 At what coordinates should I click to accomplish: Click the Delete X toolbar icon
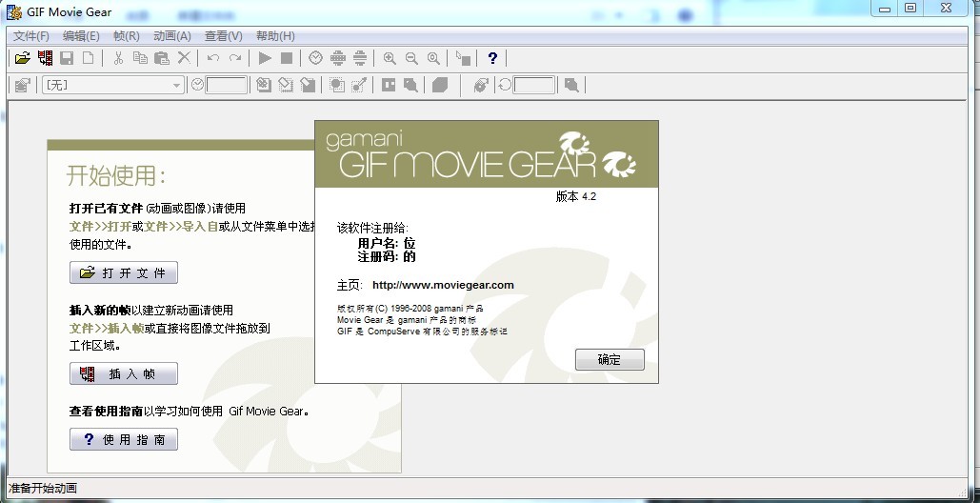pyautogui.click(x=184, y=58)
